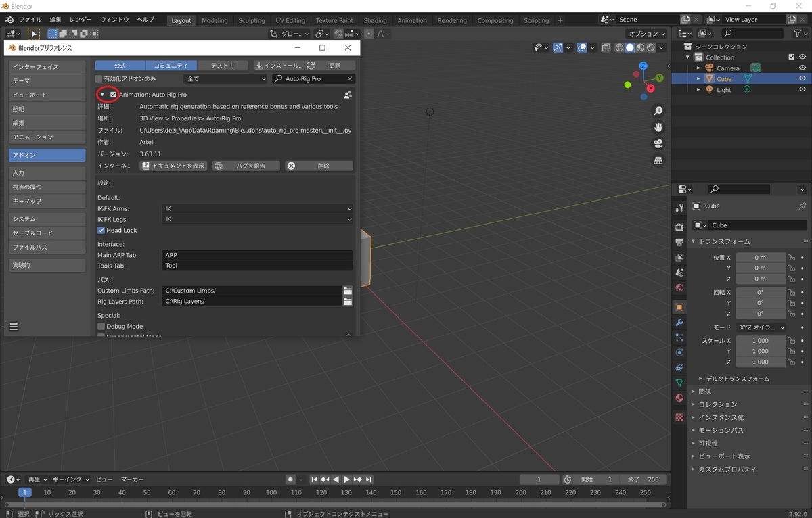Open the Physics properties tab
Screen dimensions: 812x518
679,352
